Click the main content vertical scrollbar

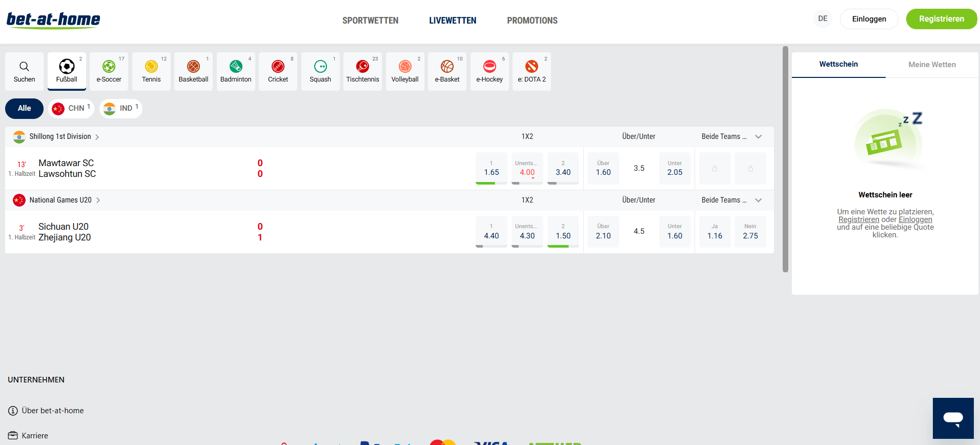[785, 159]
